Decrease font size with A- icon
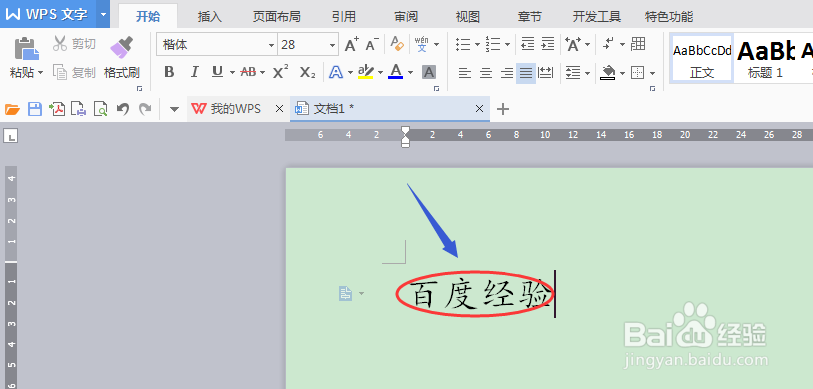Screen dimensions: 813x389 (x=372, y=45)
